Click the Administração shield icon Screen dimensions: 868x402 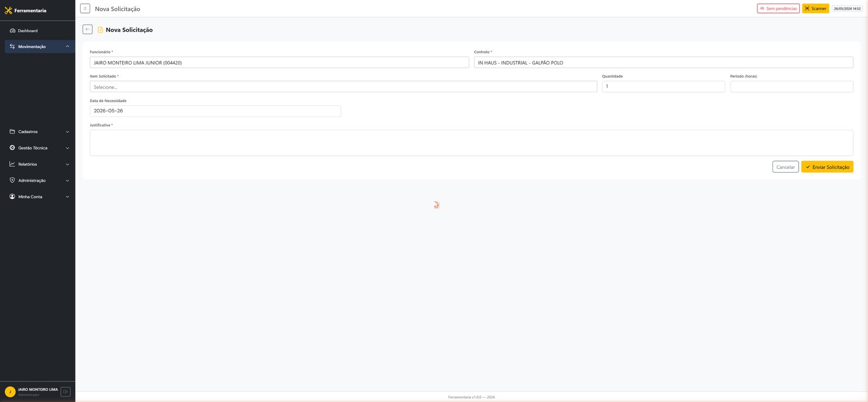(x=12, y=180)
